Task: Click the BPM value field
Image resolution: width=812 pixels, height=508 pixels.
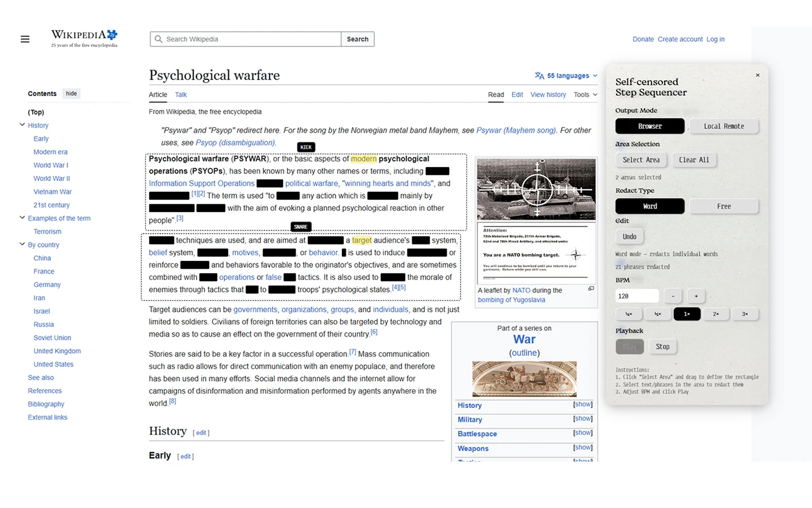Action: [637, 296]
